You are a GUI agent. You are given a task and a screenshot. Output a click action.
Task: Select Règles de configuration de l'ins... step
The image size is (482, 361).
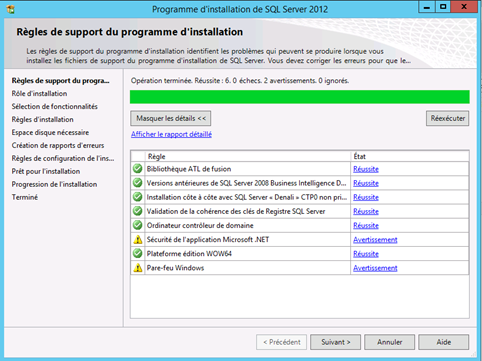[63, 159]
